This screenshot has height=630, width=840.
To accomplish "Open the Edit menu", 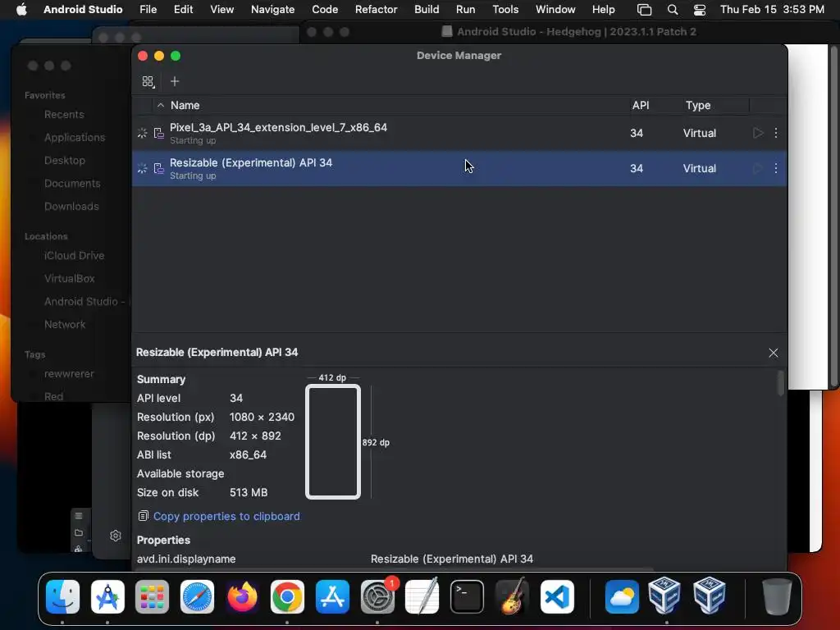I will (x=183, y=10).
